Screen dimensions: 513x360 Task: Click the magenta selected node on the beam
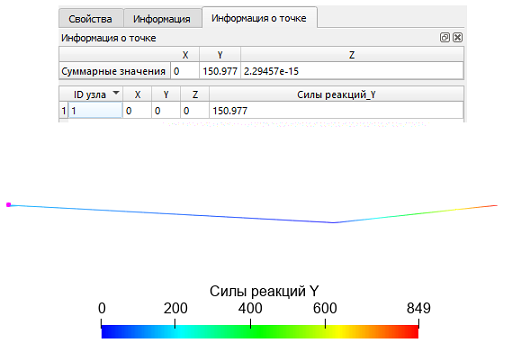tap(9, 205)
